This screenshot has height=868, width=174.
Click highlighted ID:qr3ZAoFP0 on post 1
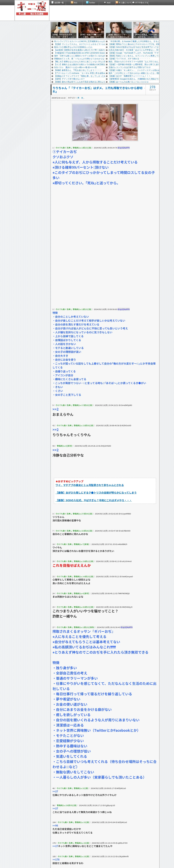124,148
